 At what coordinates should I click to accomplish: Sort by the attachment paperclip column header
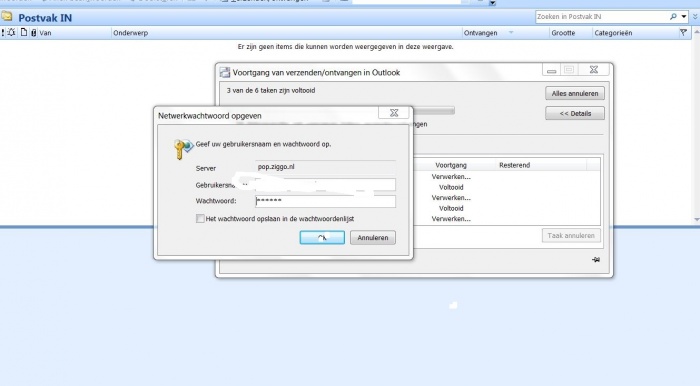(x=33, y=33)
